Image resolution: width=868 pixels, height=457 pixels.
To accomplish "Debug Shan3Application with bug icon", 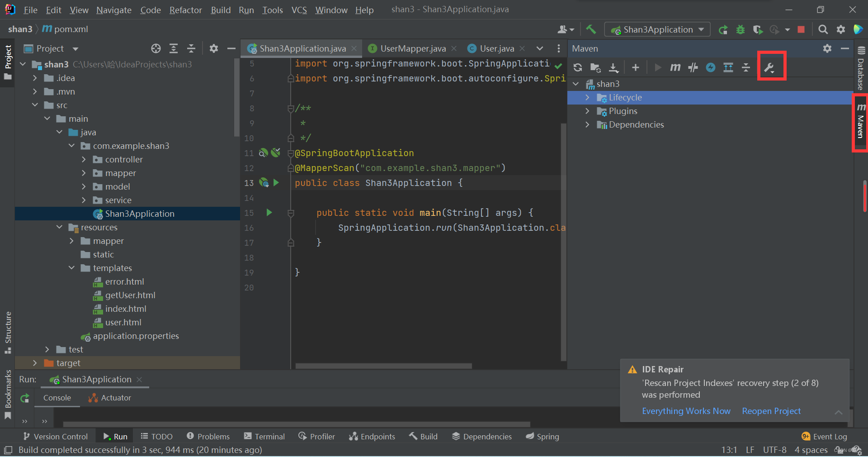I will (x=741, y=30).
